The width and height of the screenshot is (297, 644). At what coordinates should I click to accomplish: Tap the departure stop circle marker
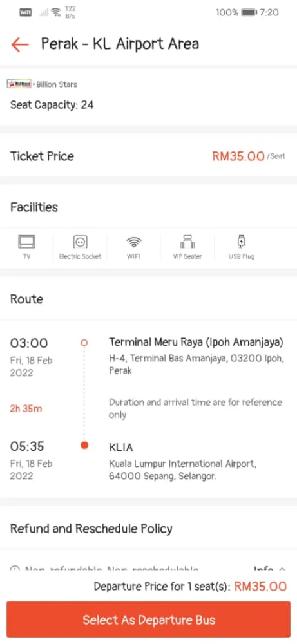click(84, 342)
